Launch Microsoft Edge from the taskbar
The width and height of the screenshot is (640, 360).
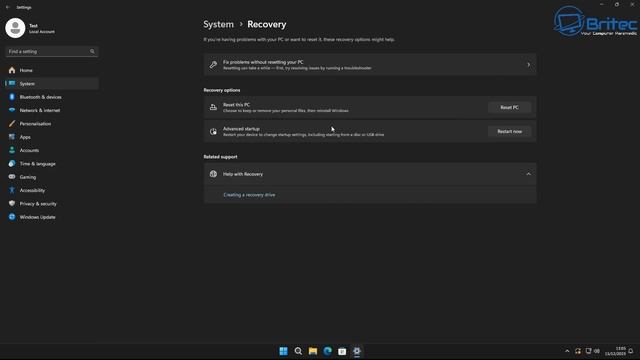tap(327, 351)
